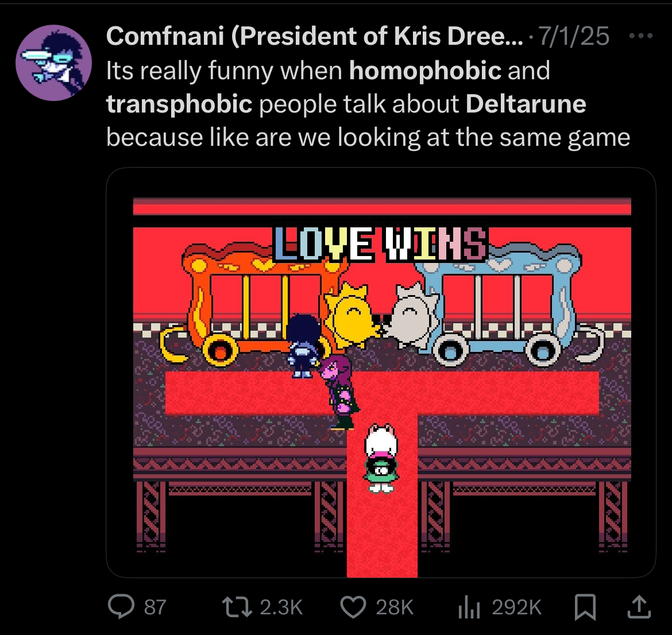View analytics via bar chart icon
This screenshot has width=672, height=635.
tap(469, 607)
